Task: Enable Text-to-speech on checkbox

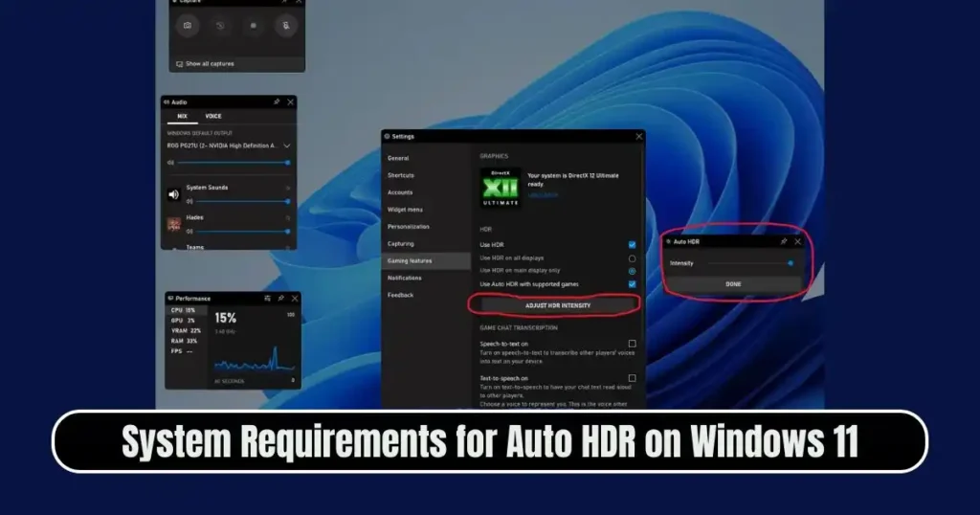Action: pos(632,378)
